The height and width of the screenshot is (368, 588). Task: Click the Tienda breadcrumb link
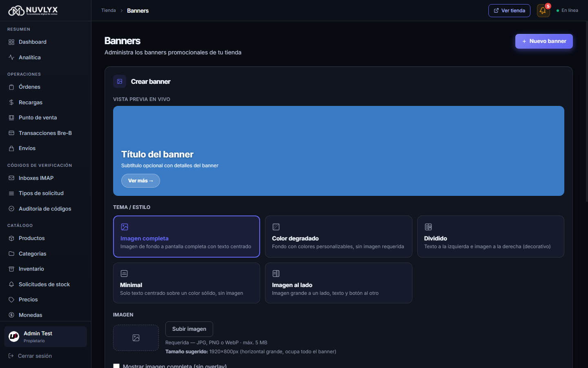[109, 11]
